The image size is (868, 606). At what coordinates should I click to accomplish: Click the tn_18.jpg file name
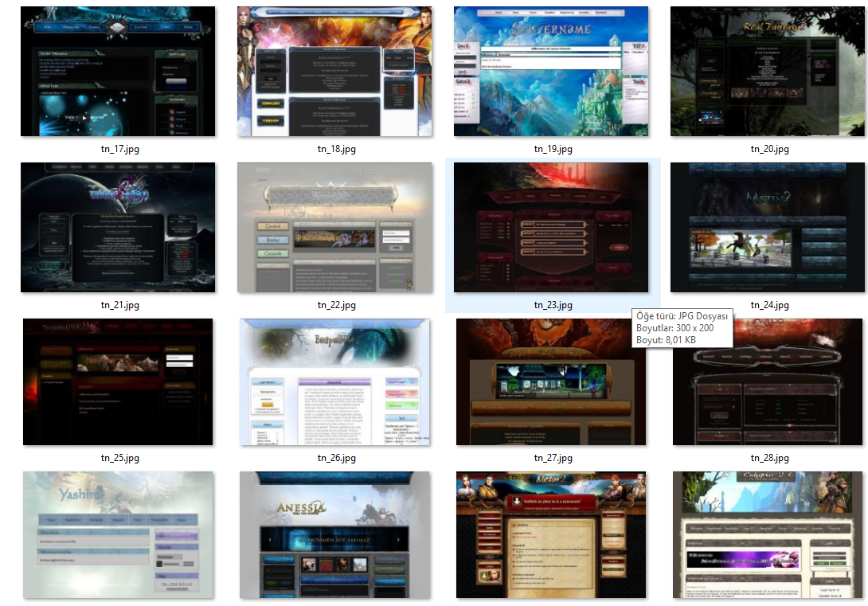337,149
